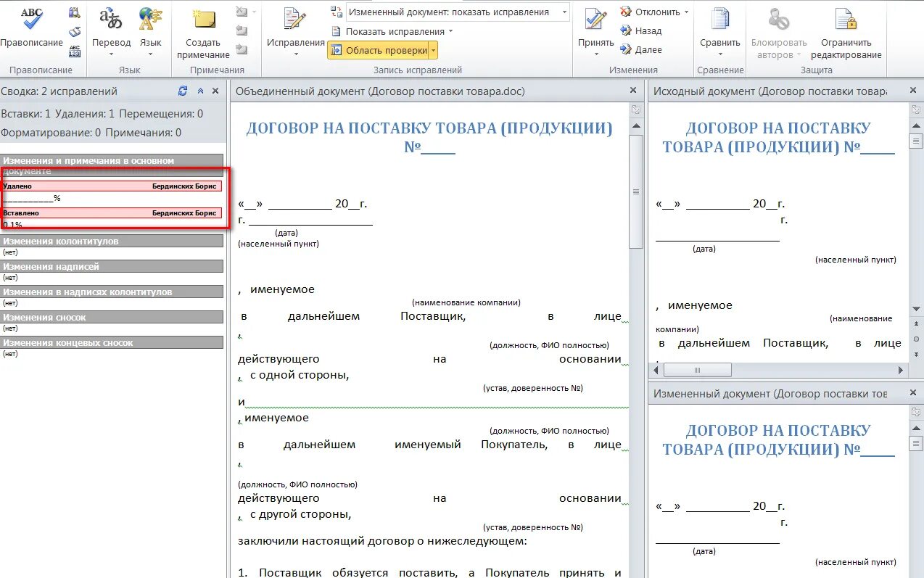Open the Отклонить dropdown arrow
This screenshot has height=578, width=924.
point(686,12)
